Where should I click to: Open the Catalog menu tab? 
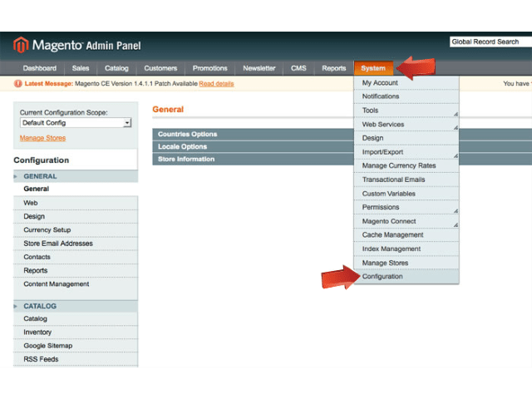[116, 68]
